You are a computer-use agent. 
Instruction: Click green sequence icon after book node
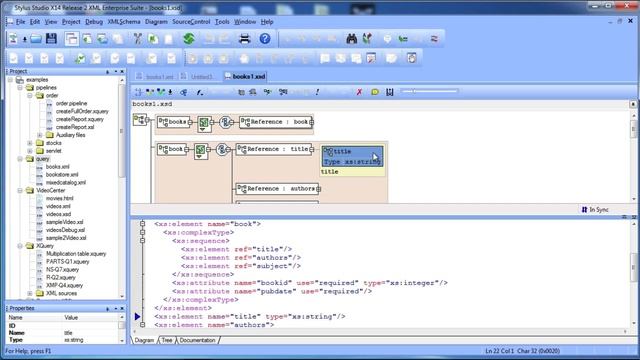[200, 151]
